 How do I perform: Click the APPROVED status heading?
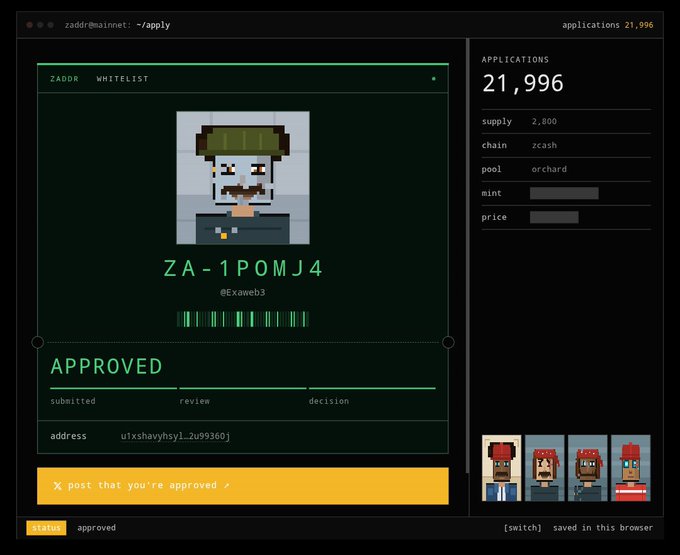(x=107, y=366)
